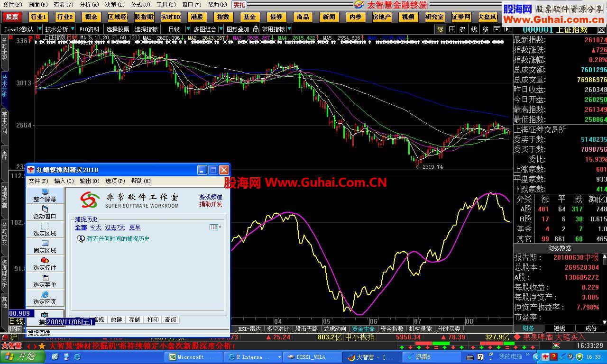Select the 龙虎动向 indicator tab
The image size is (607, 364).
pos(334,328)
